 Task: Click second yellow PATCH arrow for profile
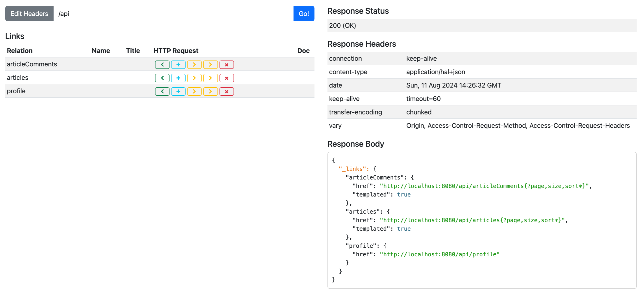[210, 91]
